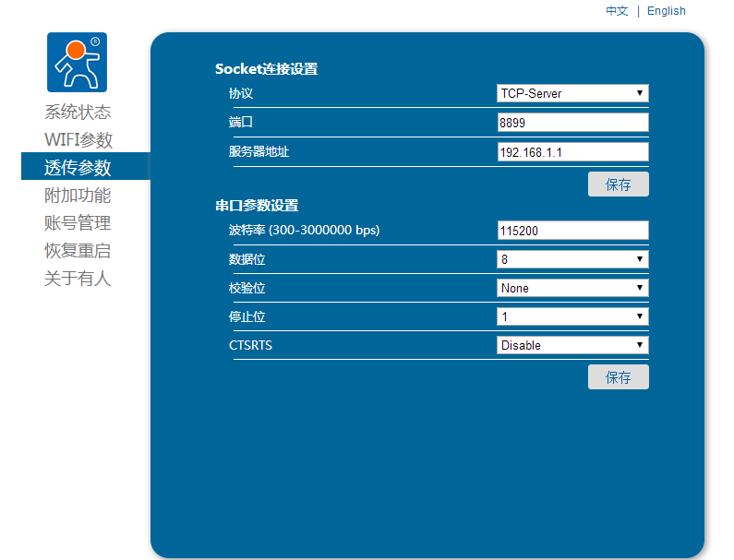Select the 透传参数 sidebar item
This screenshot has width=734, height=560.
pos(78,167)
